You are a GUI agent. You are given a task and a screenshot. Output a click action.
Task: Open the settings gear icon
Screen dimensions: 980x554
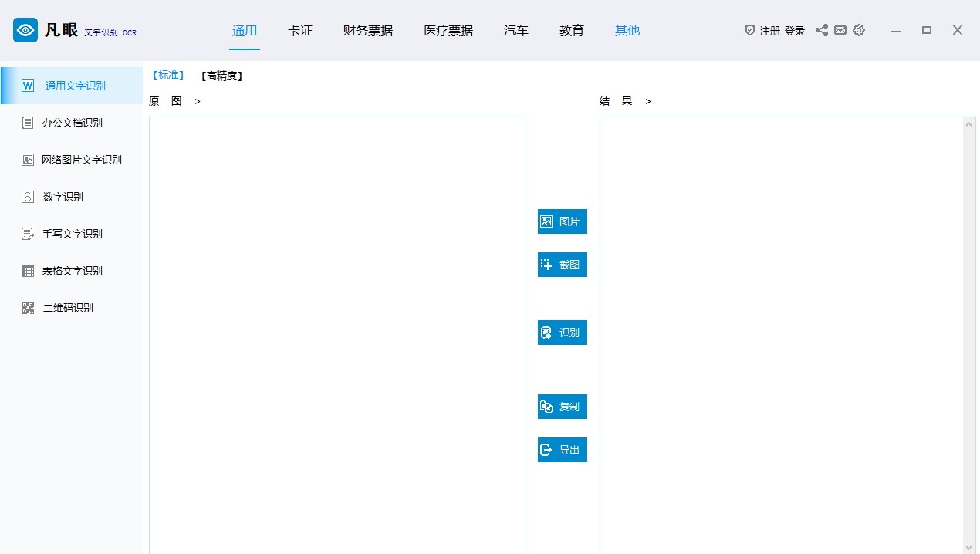pyautogui.click(x=859, y=30)
